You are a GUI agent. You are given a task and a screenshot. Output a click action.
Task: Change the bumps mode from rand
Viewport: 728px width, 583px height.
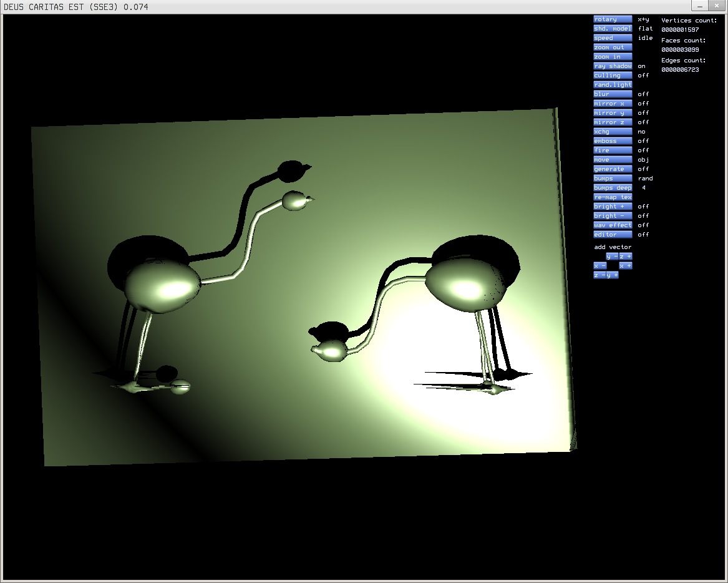click(x=611, y=178)
